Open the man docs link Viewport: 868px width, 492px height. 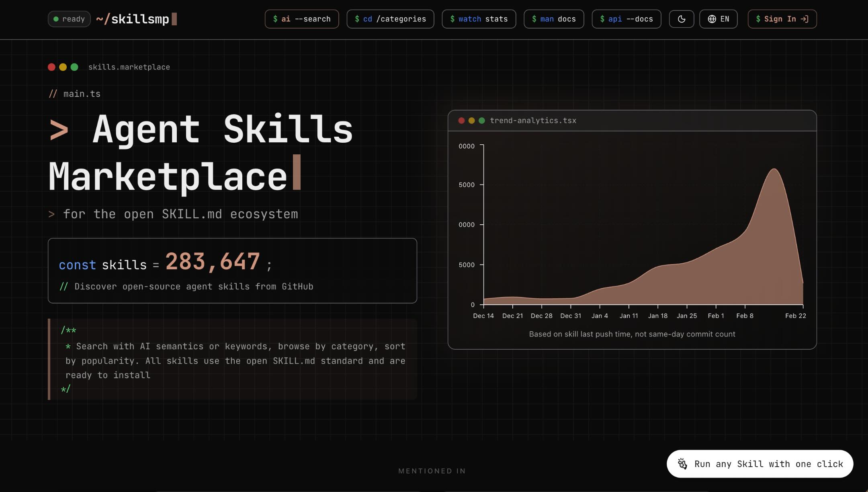click(553, 19)
